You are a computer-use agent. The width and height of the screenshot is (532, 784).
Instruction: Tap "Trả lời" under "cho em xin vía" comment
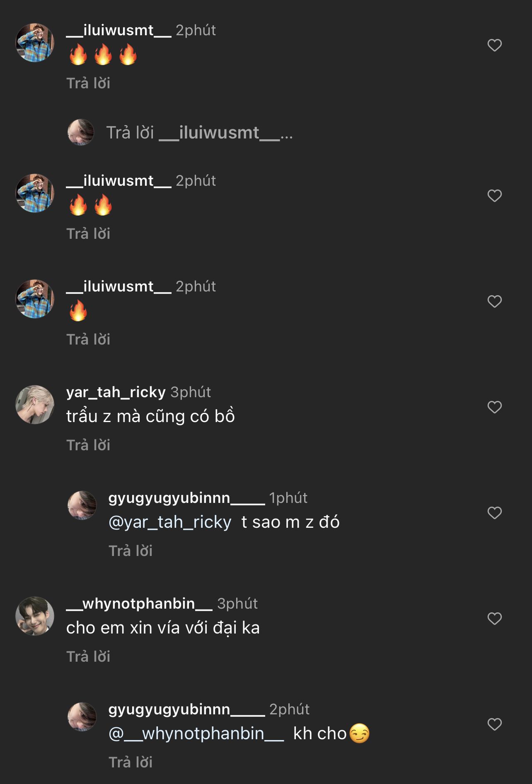click(x=88, y=657)
